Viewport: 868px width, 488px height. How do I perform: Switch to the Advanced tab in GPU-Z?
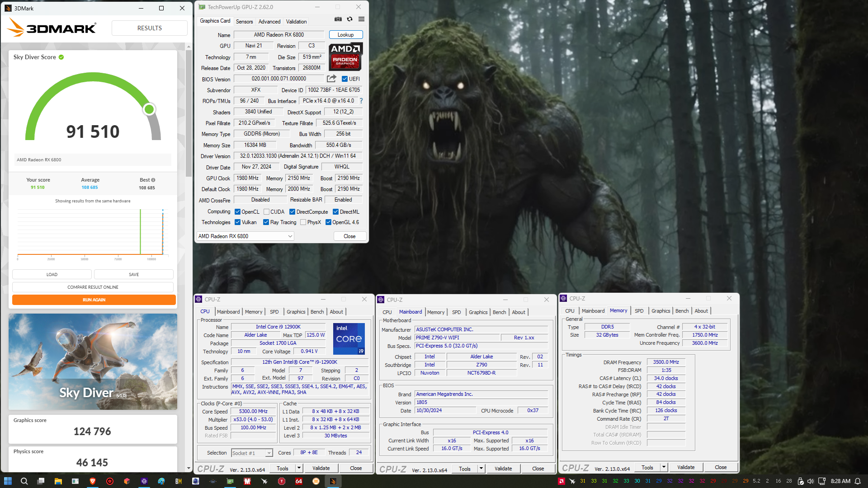[269, 22]
